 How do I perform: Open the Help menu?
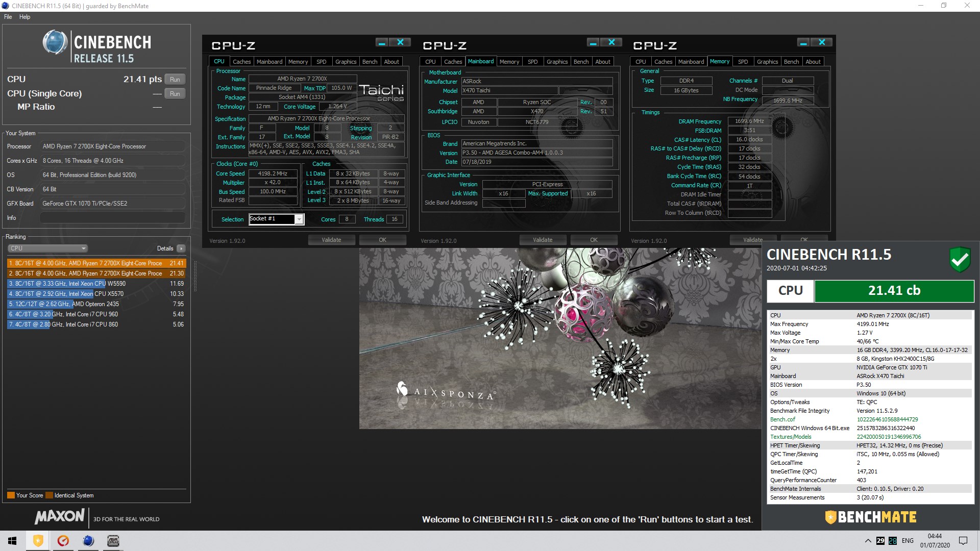pyautogui.click(x=24, y=17)
